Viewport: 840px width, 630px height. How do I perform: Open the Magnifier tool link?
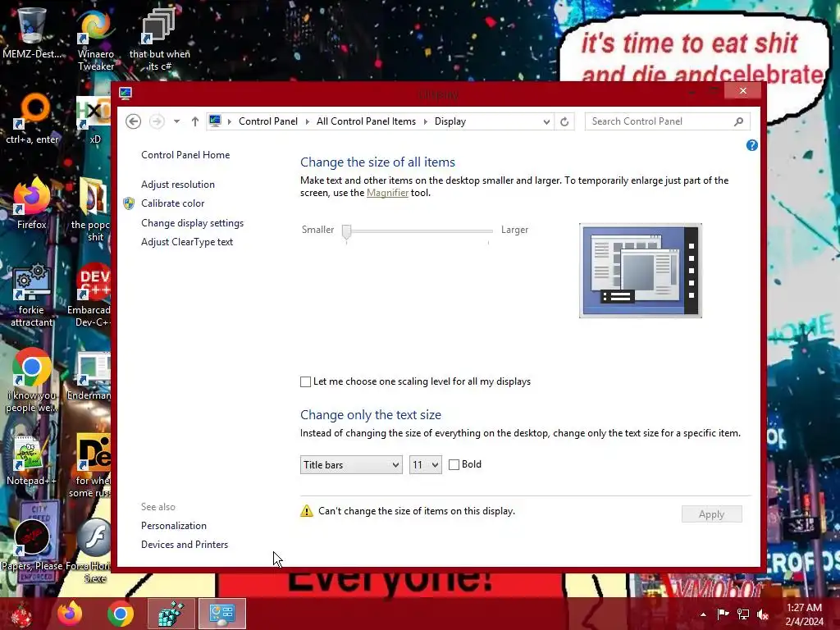click(387, 193)
